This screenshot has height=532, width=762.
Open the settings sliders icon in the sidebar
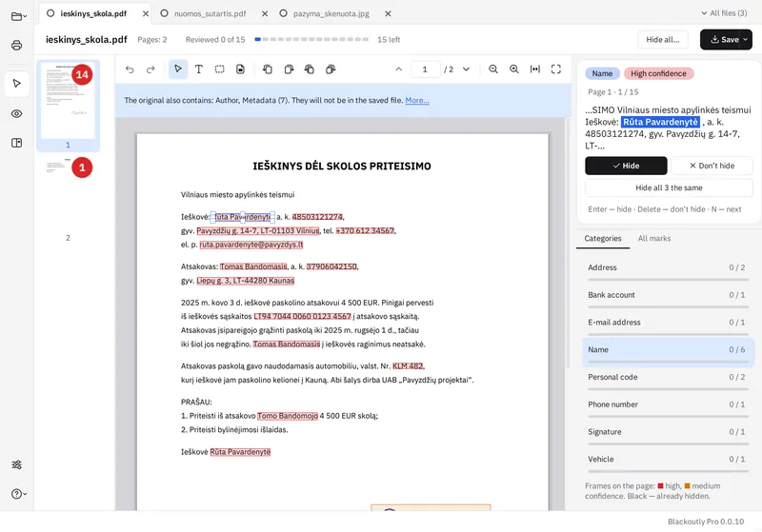point(16,464)
